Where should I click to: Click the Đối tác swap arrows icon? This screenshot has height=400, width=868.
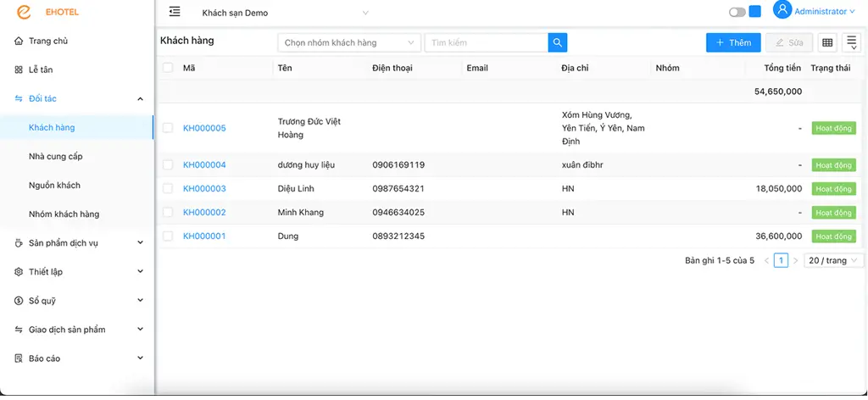[x=19, y=98]
